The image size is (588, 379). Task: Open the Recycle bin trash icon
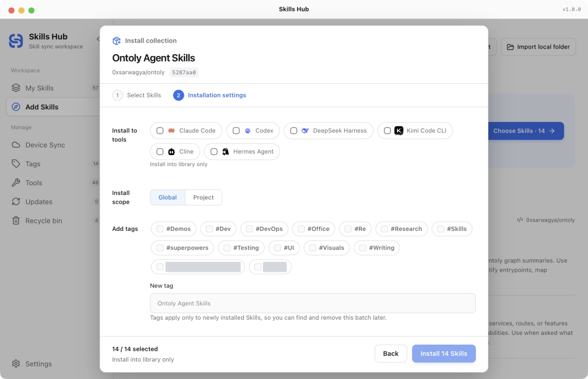(16, 221)
